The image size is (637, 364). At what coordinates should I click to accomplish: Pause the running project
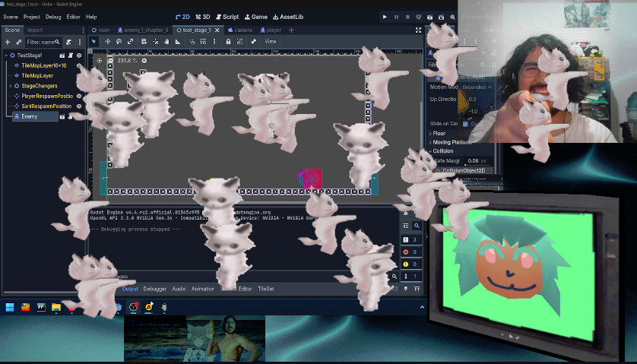click(396, 17)
